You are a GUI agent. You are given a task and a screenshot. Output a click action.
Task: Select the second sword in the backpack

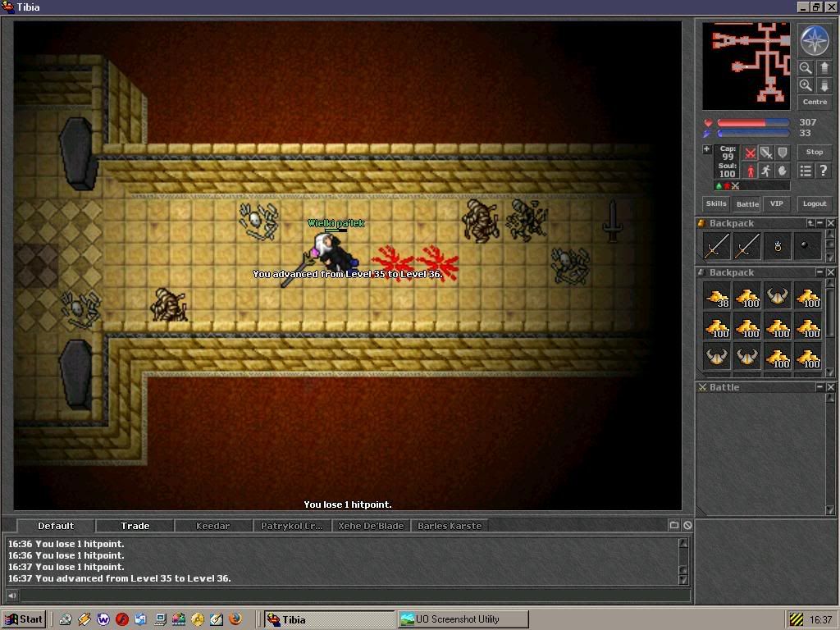point(746,246)
